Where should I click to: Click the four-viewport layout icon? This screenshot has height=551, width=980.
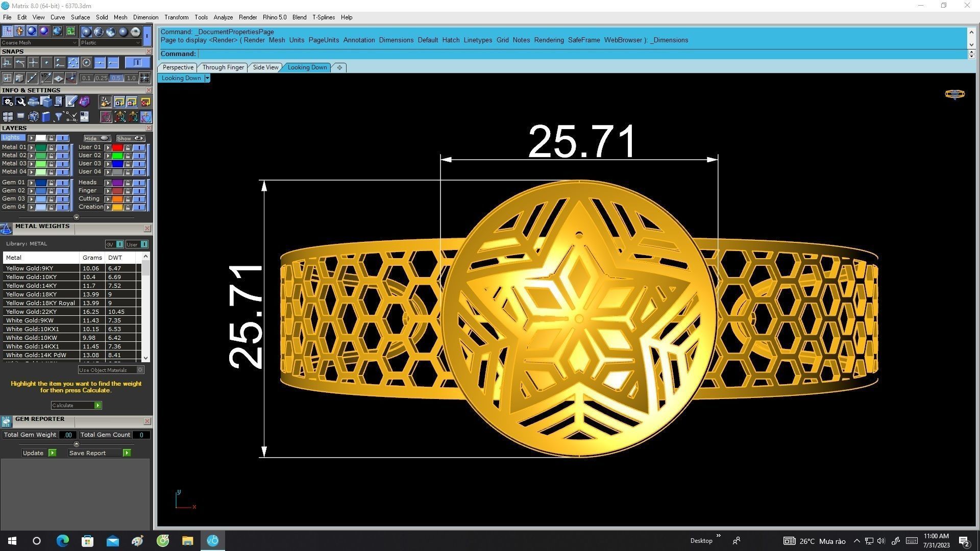pyautogui.click(x=8, y=117)
